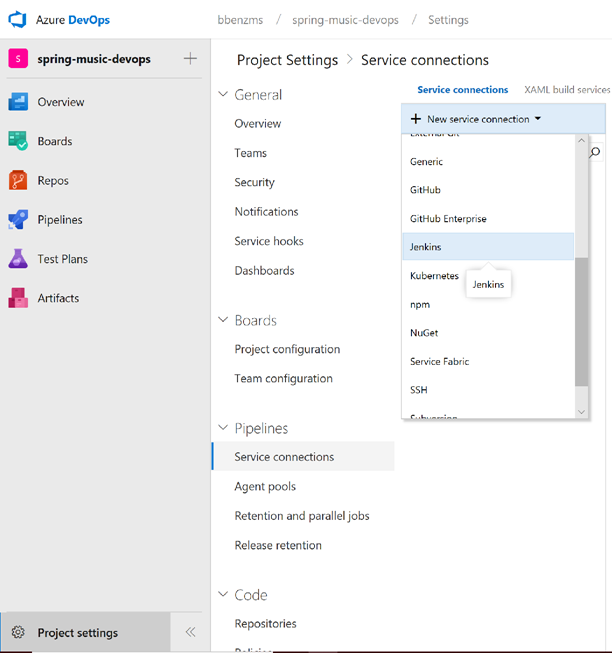
Task: Open the Release retention settings page
Action: click(278, 545)
